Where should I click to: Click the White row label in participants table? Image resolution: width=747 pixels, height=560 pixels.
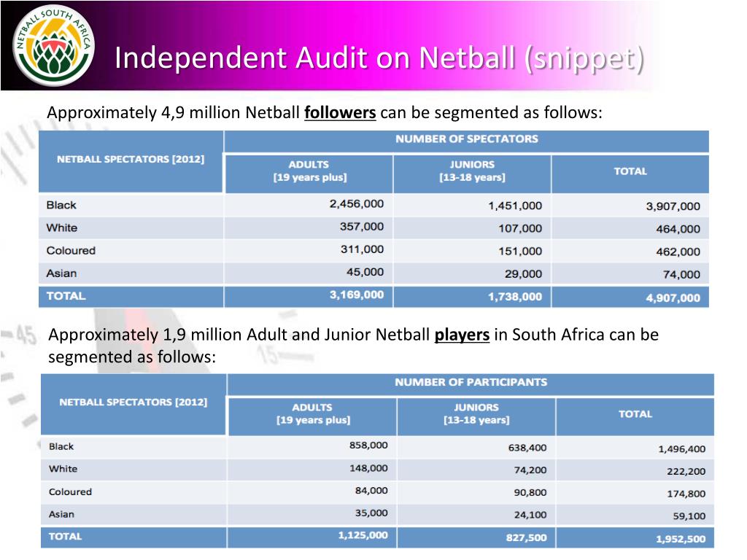click(x=63, y=469)
